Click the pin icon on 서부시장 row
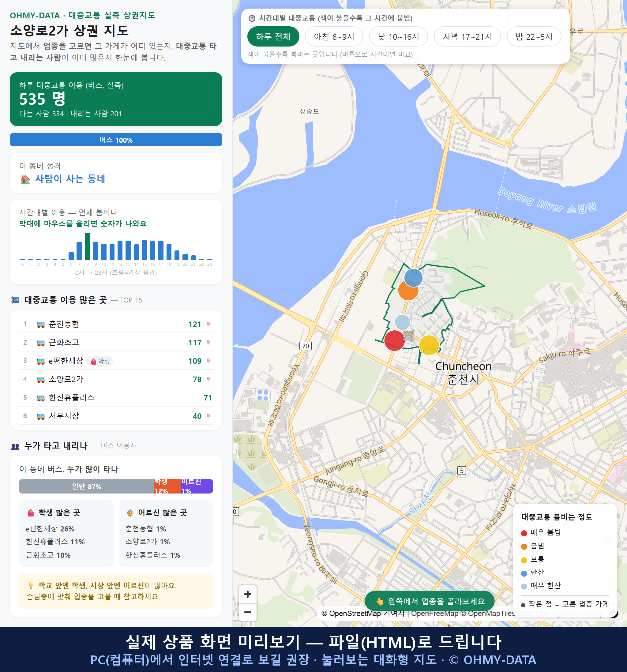The image size is (627, 672). [208, 416]
